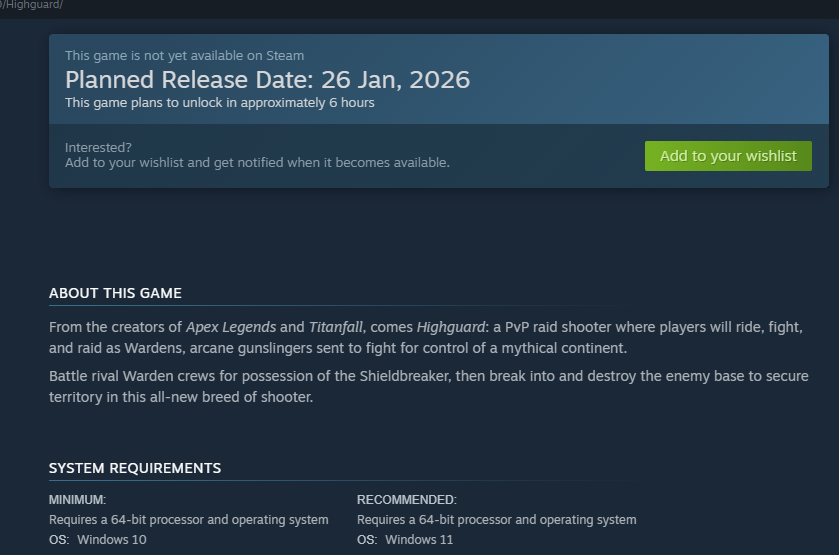Viewport: 839px width, 555px height.
Task: Click the 64-bit processor requirement line under Recommended
Action: (497, 520)
